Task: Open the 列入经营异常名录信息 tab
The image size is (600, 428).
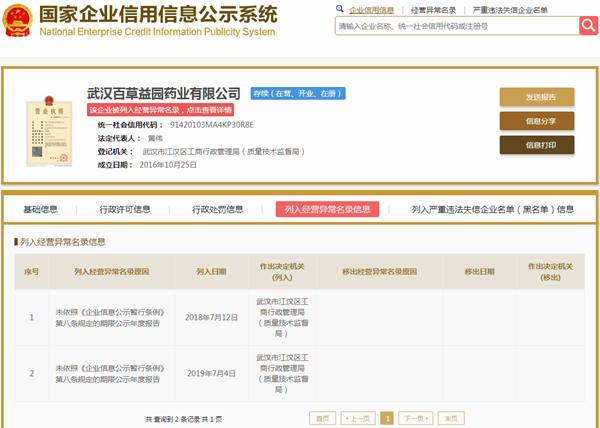Action: (327, 209)
